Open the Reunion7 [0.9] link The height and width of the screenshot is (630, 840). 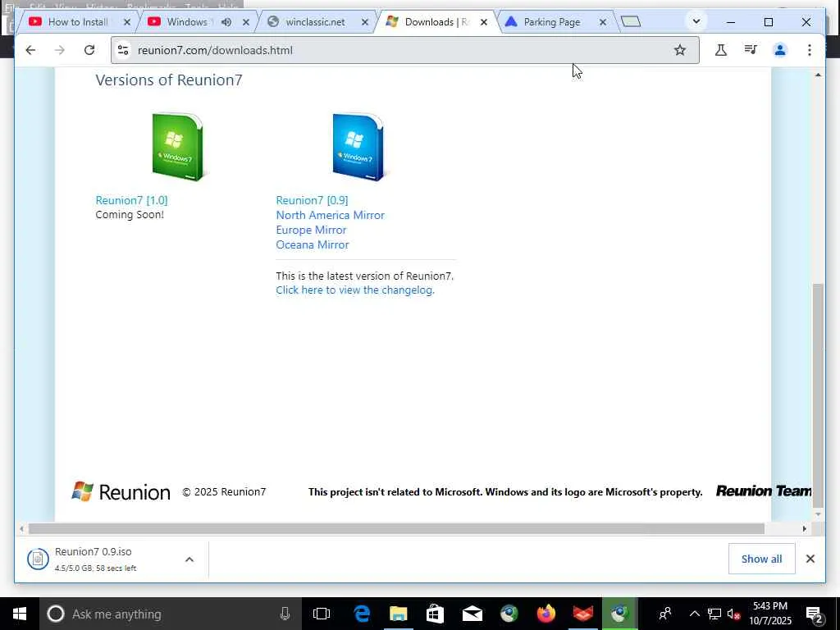pyautogui.click(x=312, y=200)
